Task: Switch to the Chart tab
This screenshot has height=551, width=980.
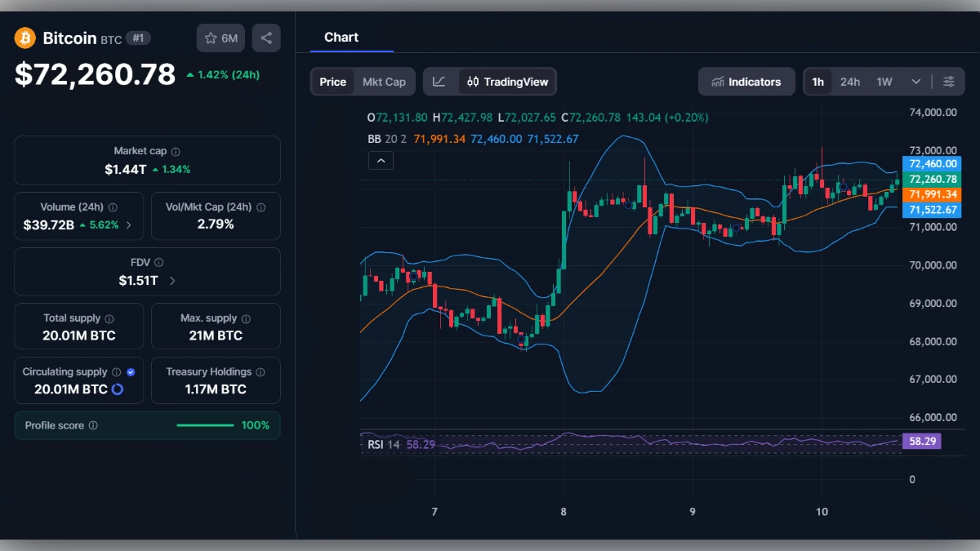Action: [x=342, y=37]
